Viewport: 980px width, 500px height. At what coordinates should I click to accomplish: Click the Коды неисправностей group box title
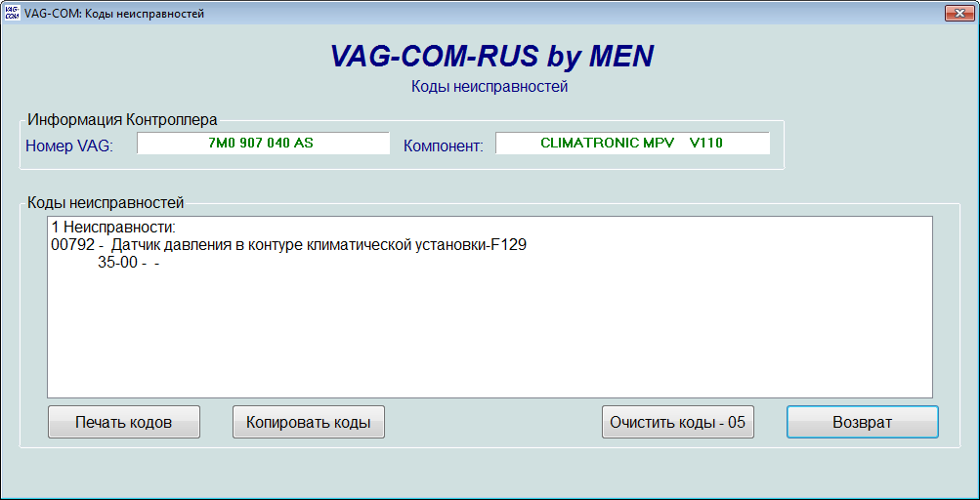pyautogui.click(x=106, y=203)
